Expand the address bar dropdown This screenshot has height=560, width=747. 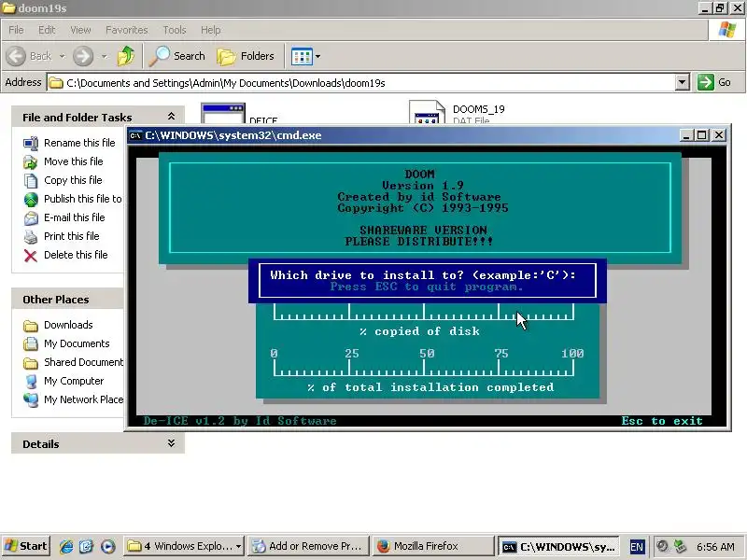point(683,83)
